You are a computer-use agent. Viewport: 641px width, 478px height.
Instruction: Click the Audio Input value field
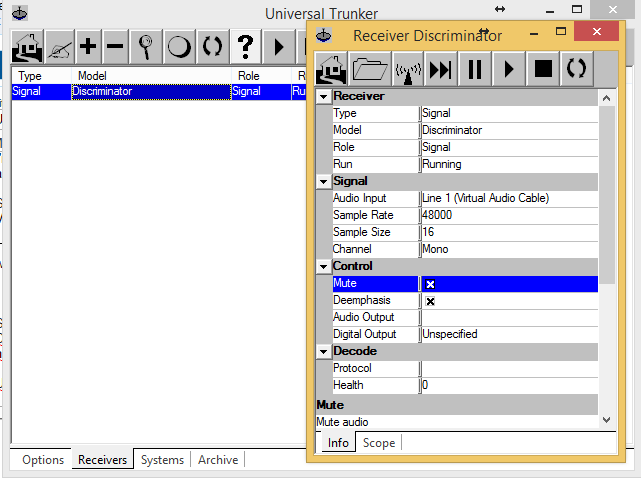click(509, 198)
